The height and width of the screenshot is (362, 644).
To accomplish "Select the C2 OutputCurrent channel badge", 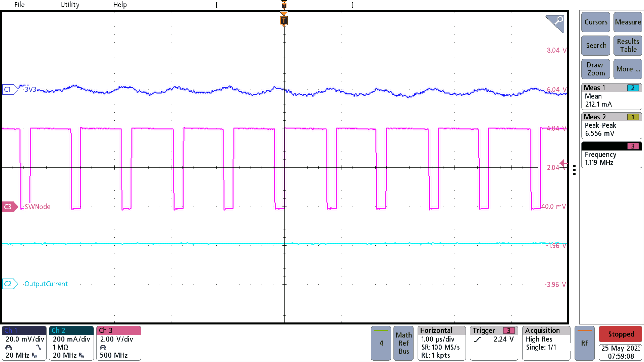I will coord(10,284).
